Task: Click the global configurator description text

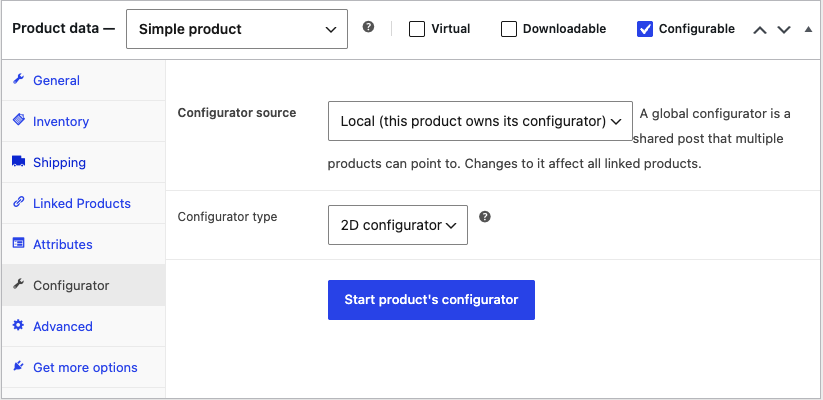Action: coord(559,139)
